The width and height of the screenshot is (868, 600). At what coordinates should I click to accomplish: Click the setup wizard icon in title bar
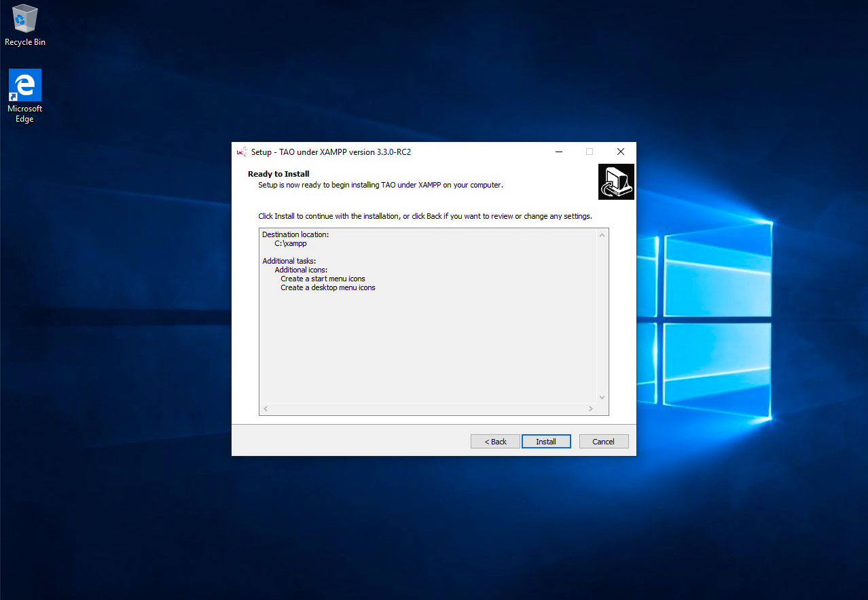tap(242, 152)
